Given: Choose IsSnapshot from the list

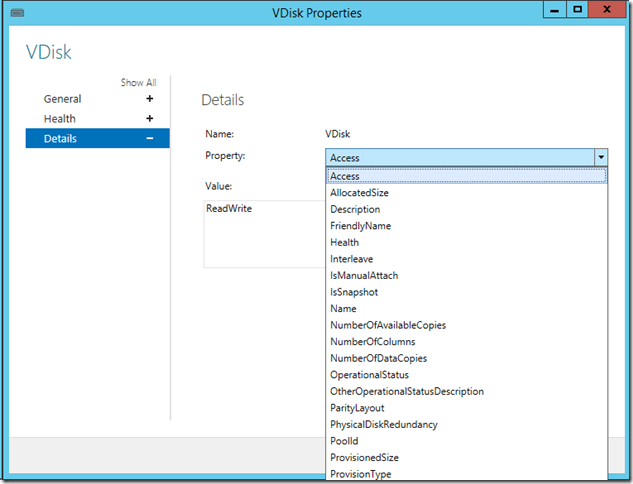Looking at the screenshot, I should click(x=354, y=292).
